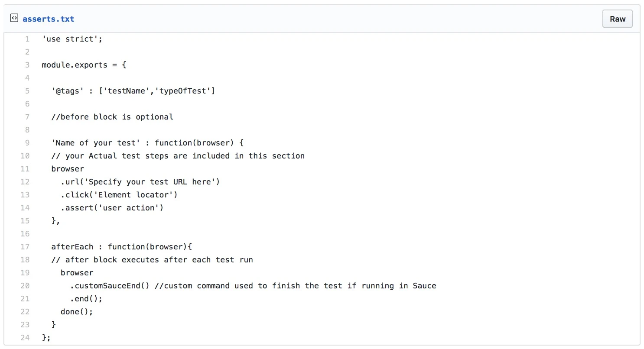Click the code file icon beside asserts.txt
This screenshot has width=644, height=349.
coord(14,19)
